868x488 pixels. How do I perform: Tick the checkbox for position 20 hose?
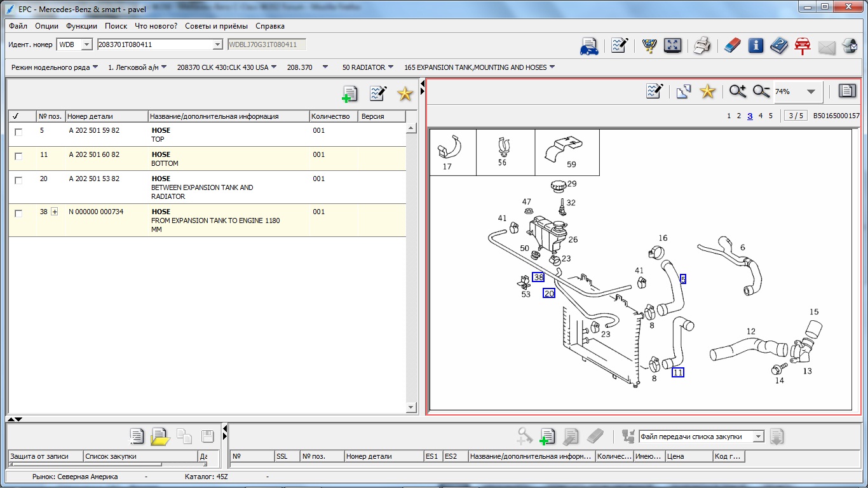click(18, 180)
